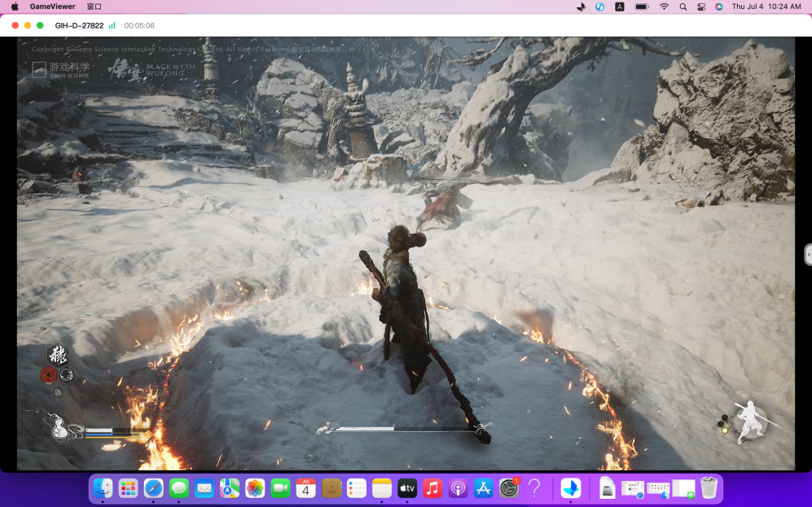Open the Apple menu

point(15,7)
